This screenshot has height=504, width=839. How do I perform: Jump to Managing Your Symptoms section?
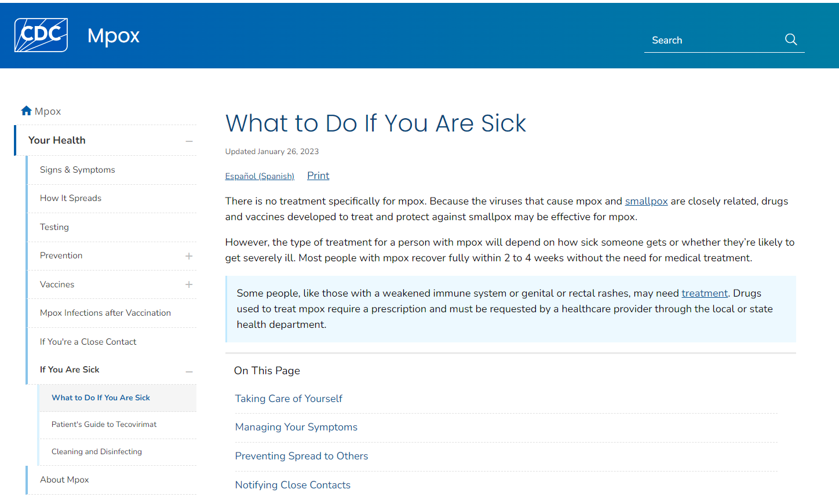pyautogui.click(x=296, y=427)
